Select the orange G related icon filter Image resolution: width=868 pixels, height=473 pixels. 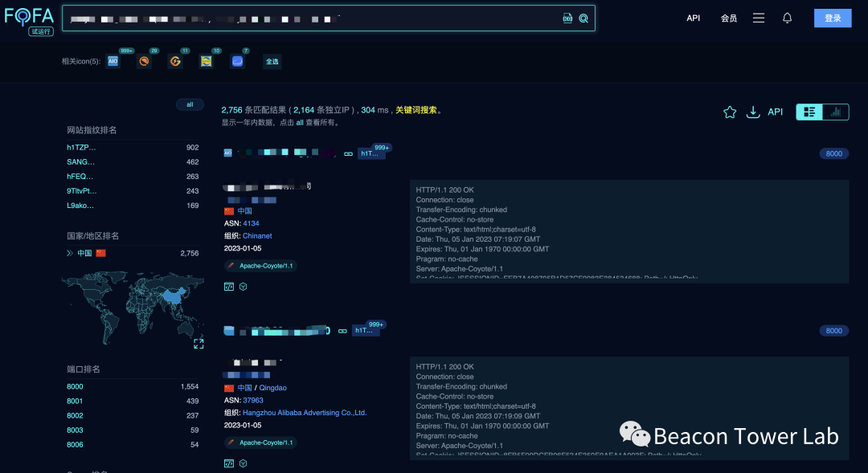tap(175, 61)
